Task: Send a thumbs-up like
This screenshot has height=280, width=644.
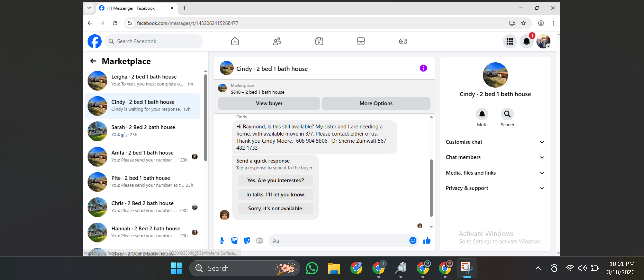Action: (x=427, y=240)
